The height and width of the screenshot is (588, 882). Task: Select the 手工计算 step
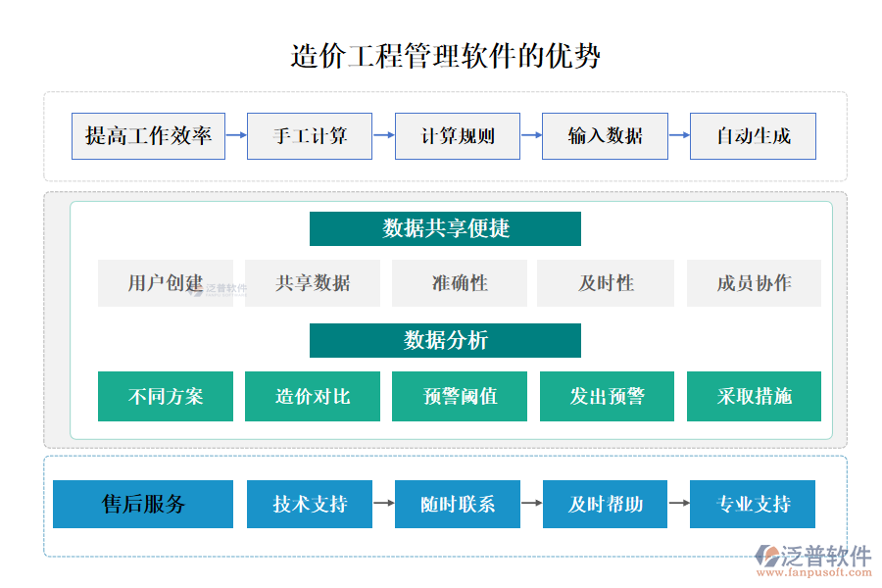point(310,136)
